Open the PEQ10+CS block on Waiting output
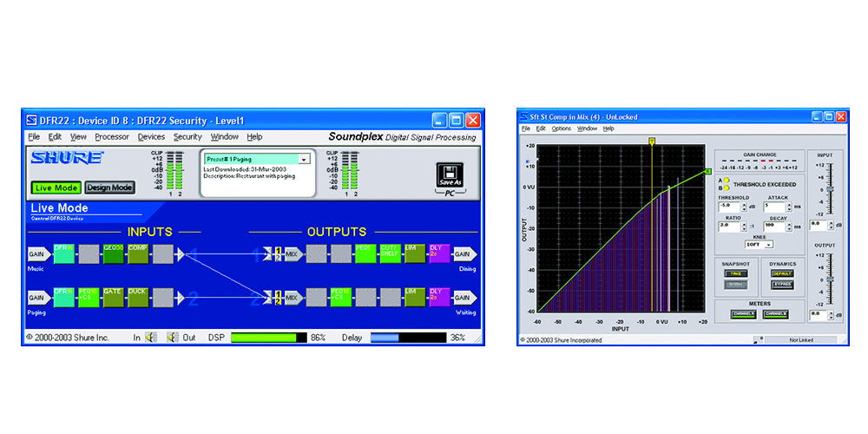The image size is (868, 434). click(x=340, y=297)
